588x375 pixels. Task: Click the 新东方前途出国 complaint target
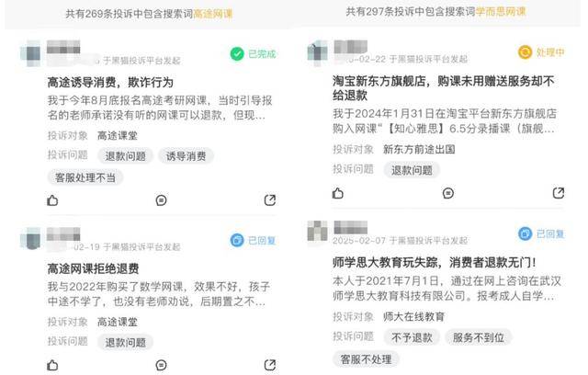(x=419, y=149)
